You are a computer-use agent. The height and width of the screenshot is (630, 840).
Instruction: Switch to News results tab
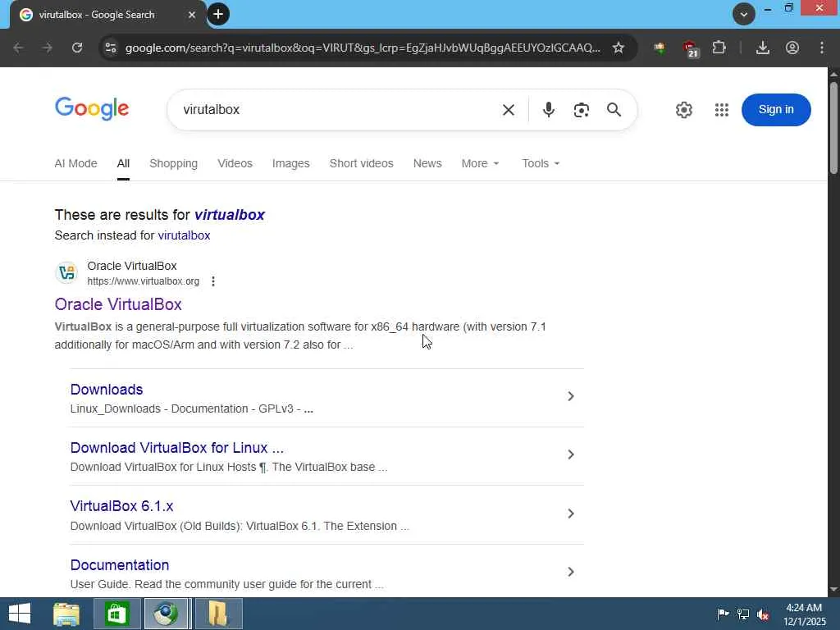pyautogui.click(x=427, y=163)
